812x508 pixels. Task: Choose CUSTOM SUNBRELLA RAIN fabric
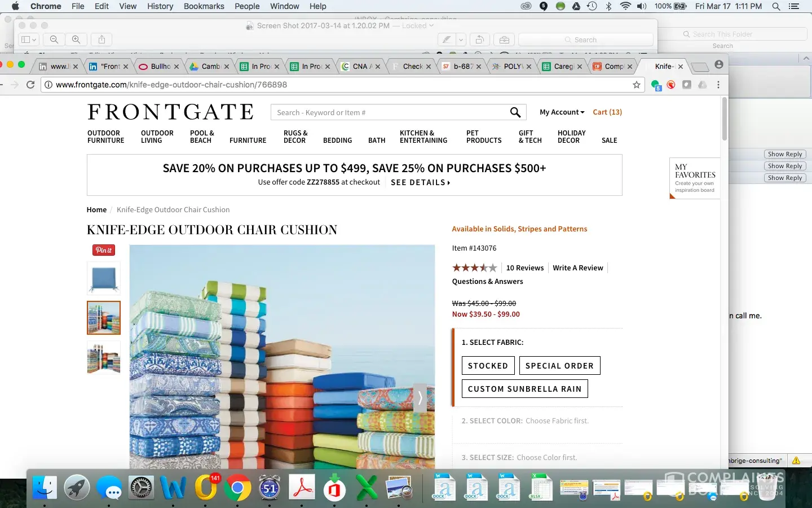[x=525, y=389]
